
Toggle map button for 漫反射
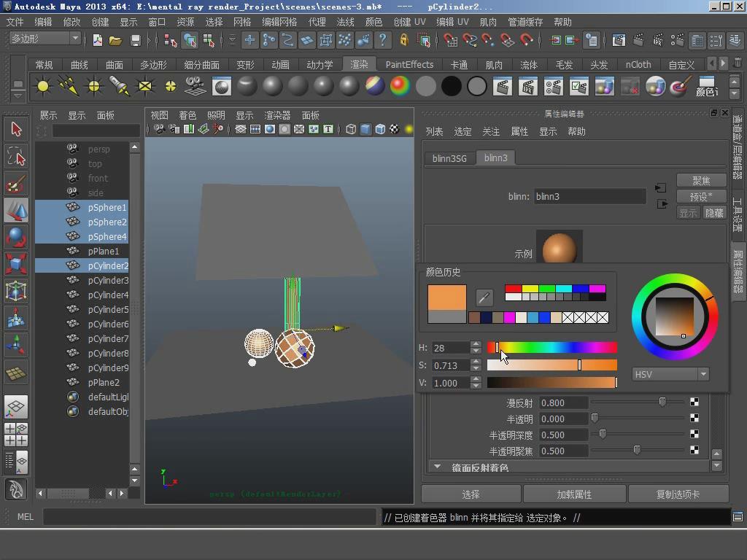click(x=694, y=402)
